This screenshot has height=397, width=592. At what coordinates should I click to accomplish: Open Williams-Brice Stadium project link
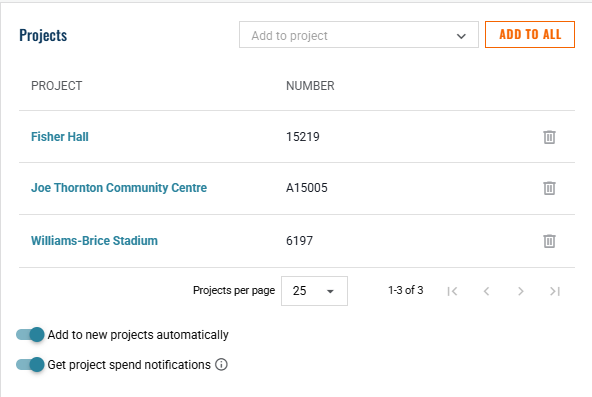point(94,240)
